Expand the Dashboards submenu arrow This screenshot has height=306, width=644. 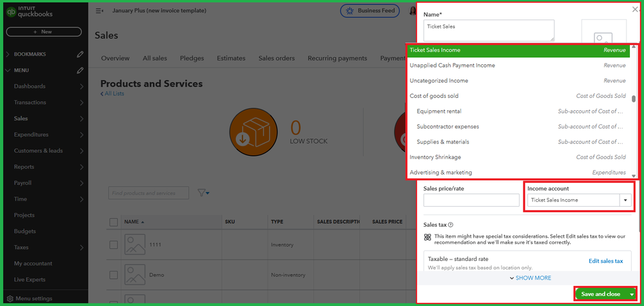(x=81, y=86)
